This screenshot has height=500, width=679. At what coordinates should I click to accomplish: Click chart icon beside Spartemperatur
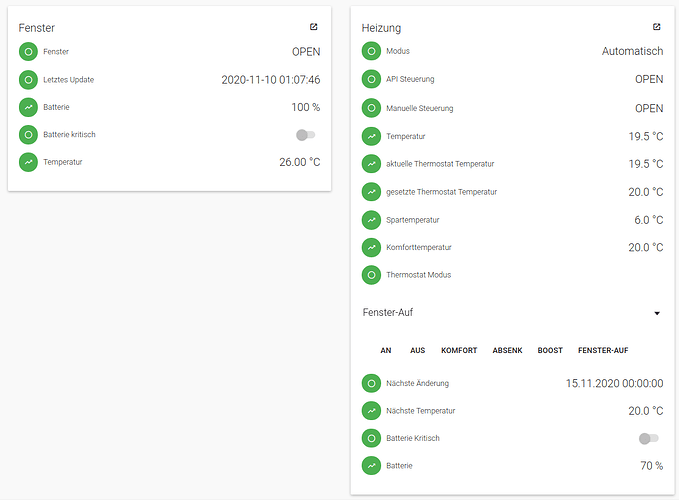[x=371, y=220]
